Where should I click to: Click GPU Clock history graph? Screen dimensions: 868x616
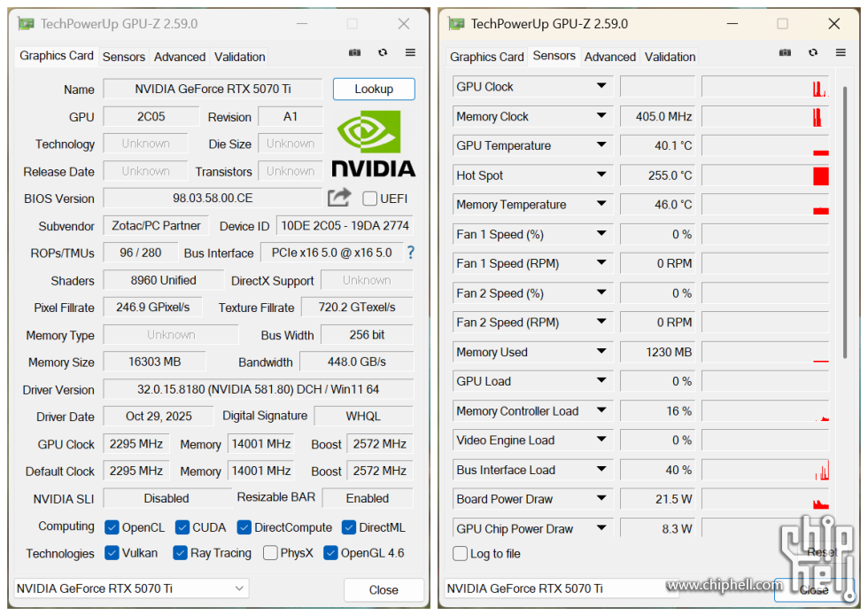[765, 87]
